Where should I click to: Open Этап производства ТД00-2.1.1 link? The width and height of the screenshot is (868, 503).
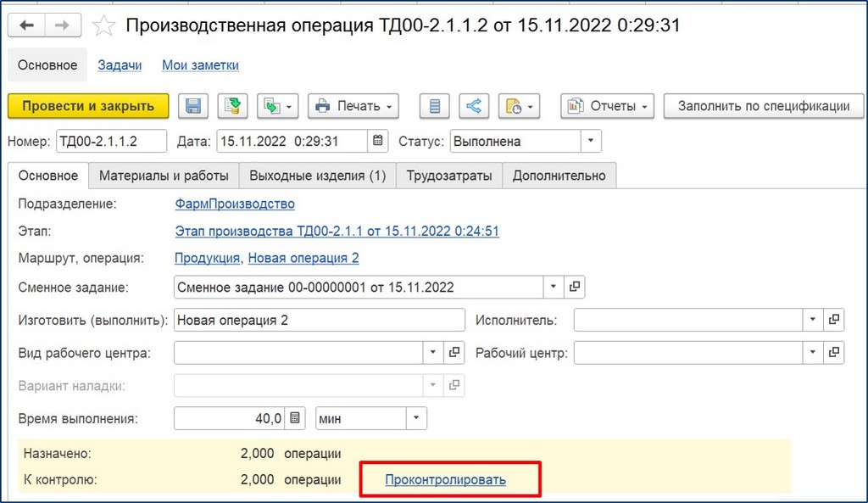click(337, 231)
